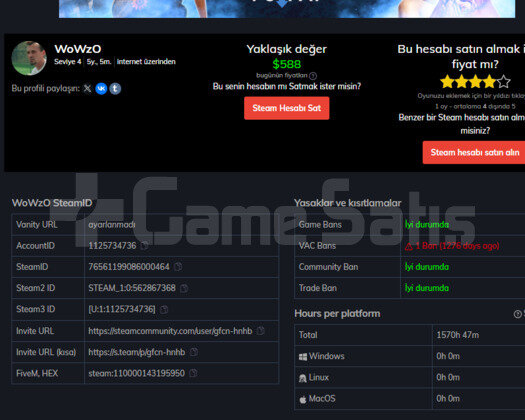Click the Steam hesabı satın alın button
This screenshot has width=525, height=420.
tap(474, 152)
